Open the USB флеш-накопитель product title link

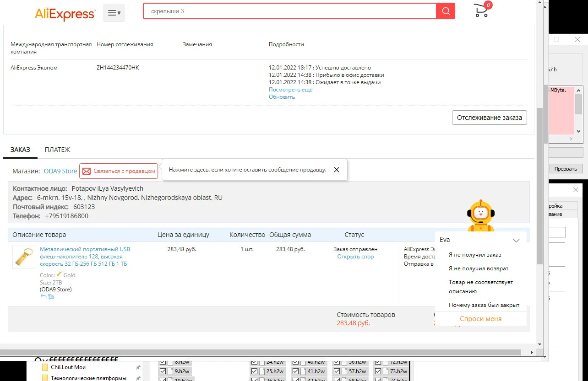click(x=85, y=257)
